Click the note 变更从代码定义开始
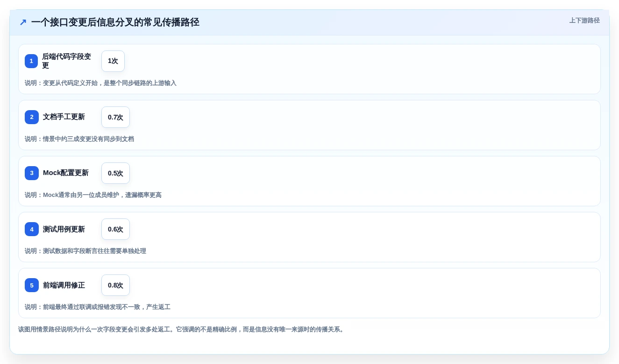619x364 pixels. pyautogui.click(x=100, y=83)
